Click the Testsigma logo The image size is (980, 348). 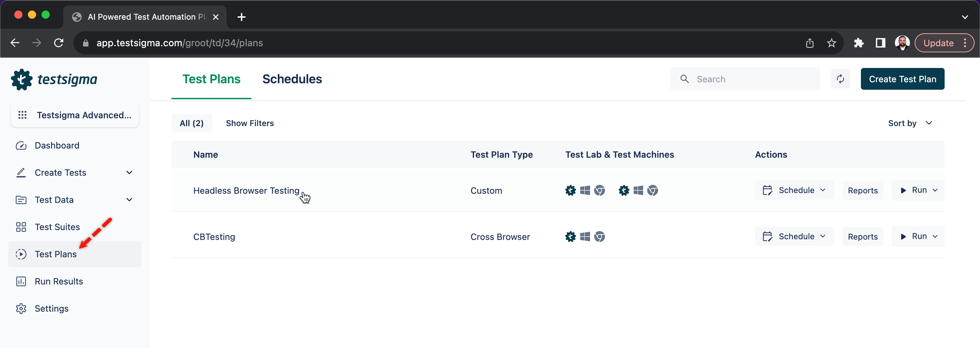pyautogui.click(x=54, y=80)
